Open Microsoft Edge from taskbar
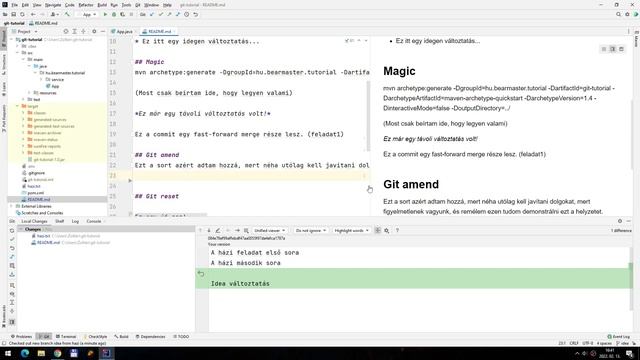Screen dimensions: 640x360 (x=25, y=353)
